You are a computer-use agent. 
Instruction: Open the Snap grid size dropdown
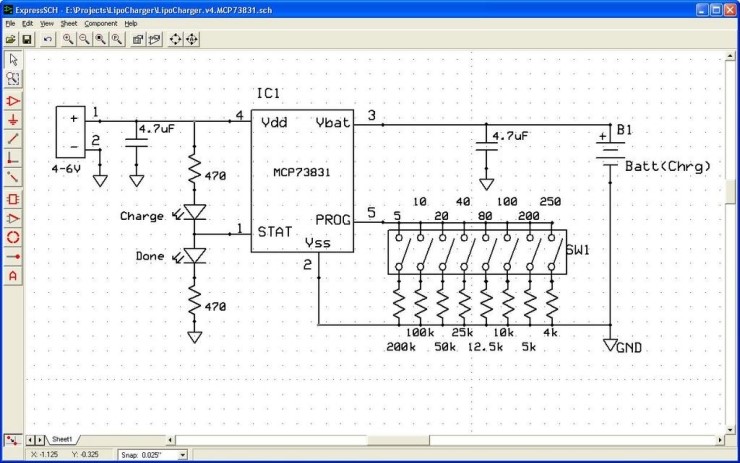tap(182, 455)
